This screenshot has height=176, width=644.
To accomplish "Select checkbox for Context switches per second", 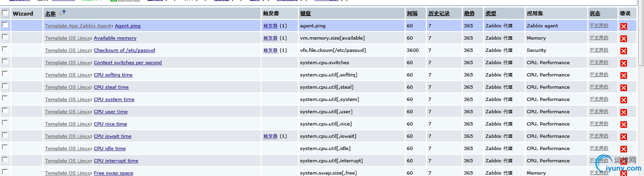I will (x=5, y=61).
